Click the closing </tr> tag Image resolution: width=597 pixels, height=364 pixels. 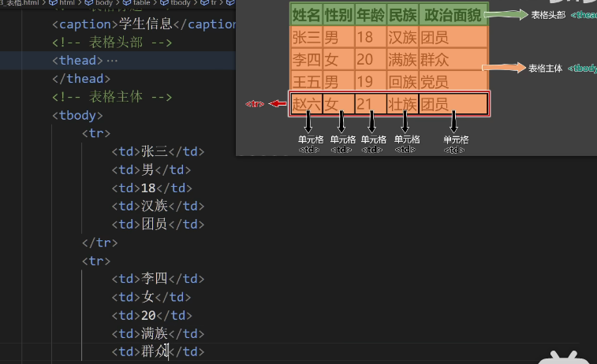tap(99, 243)
